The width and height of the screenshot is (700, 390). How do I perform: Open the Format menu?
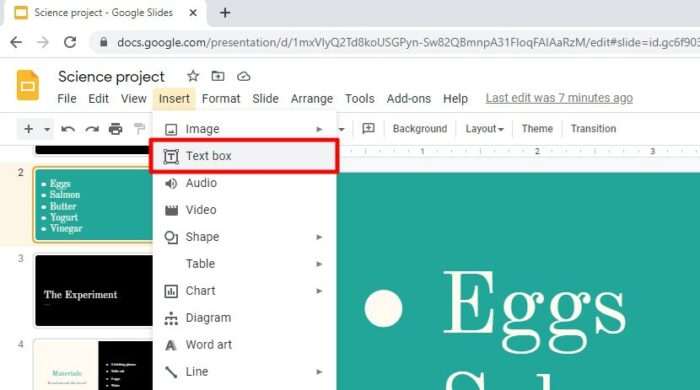point(221,99)
